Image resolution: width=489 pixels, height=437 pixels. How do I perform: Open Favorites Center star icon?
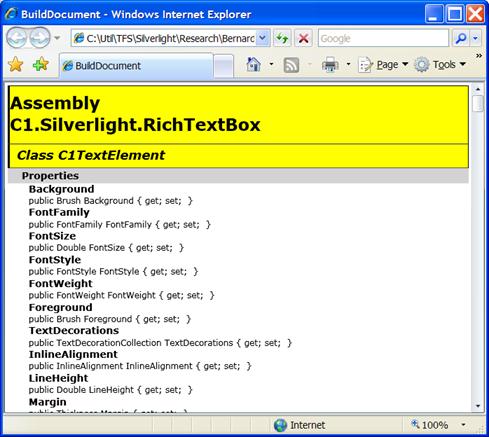[x=16, y=65]
